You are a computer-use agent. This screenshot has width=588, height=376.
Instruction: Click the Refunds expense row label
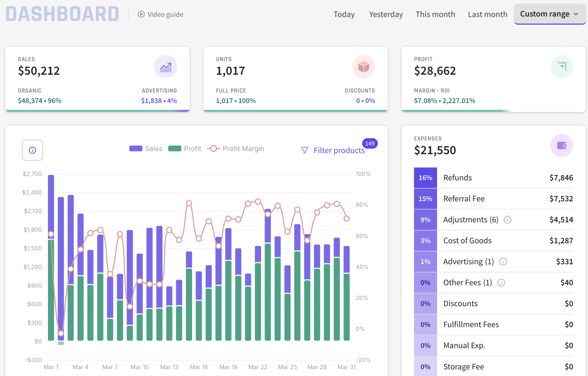click(x=457, y=178)
